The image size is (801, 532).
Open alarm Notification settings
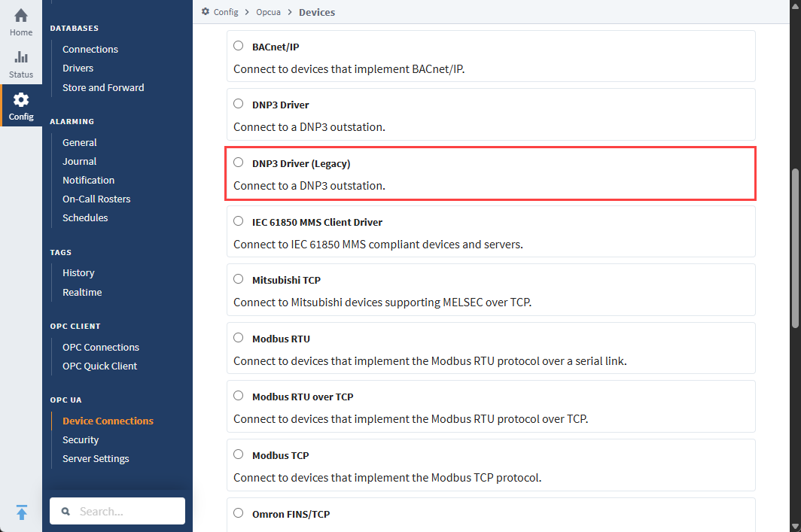88,181
